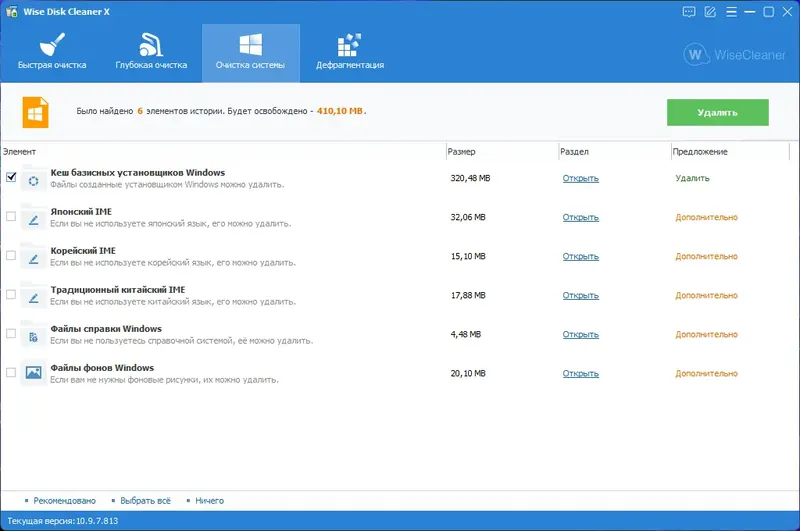Tick the Файлы фонов Windows checkbox

[11, 373]
